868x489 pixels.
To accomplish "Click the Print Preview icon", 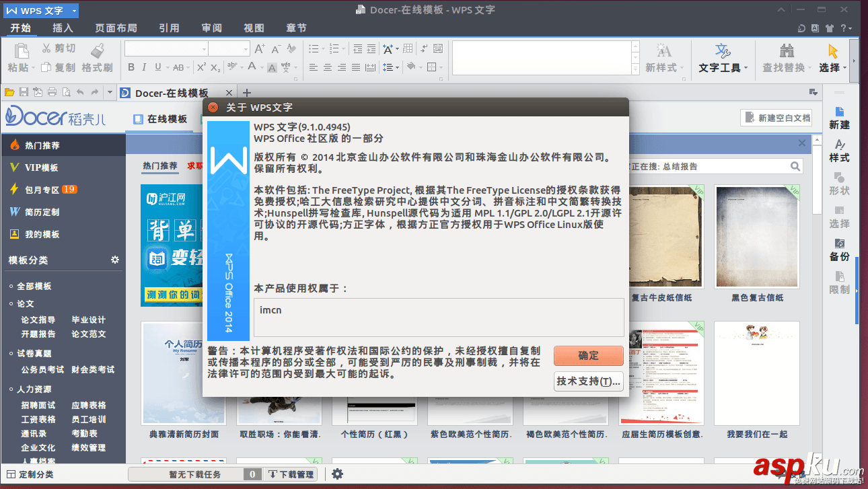I will pyautogui.click(x=66, y=92).
